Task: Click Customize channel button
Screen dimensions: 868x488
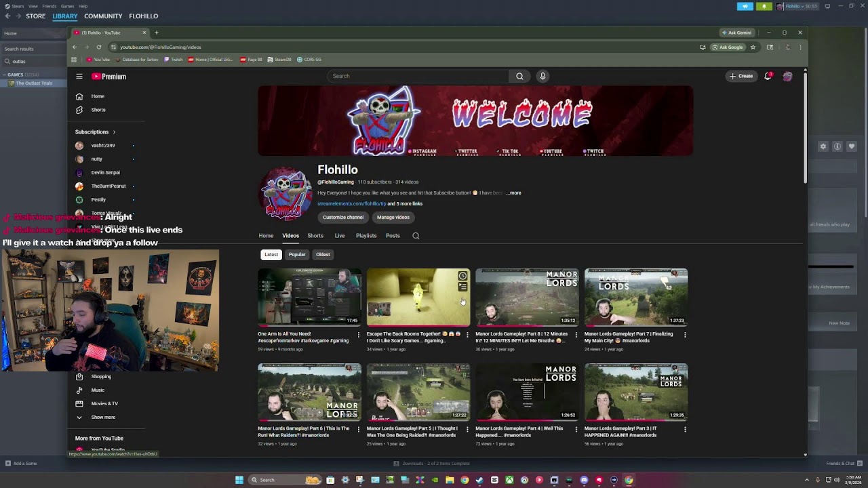Action: tap(343, 217)
